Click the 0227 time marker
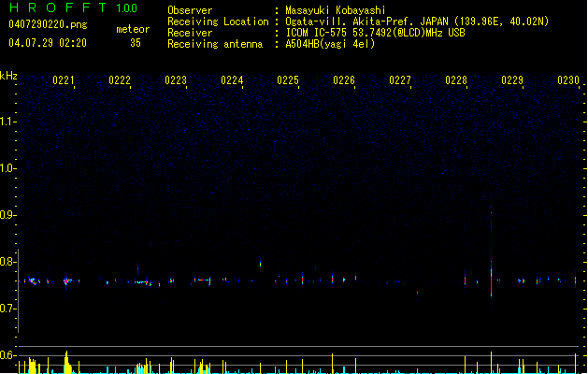This screenshot has width=588, height=374. click(x=400, y=80)
